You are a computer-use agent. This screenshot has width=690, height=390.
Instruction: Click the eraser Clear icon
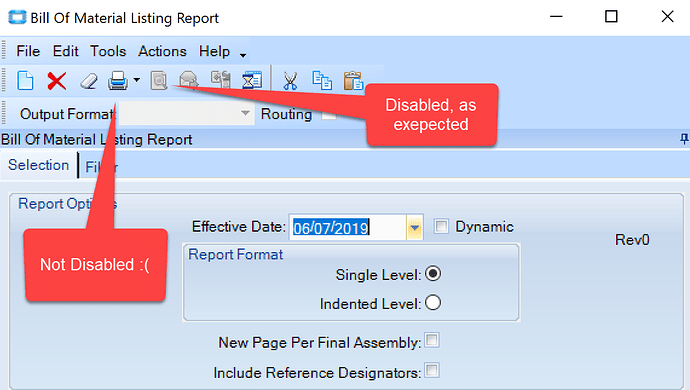coord(88,81)
